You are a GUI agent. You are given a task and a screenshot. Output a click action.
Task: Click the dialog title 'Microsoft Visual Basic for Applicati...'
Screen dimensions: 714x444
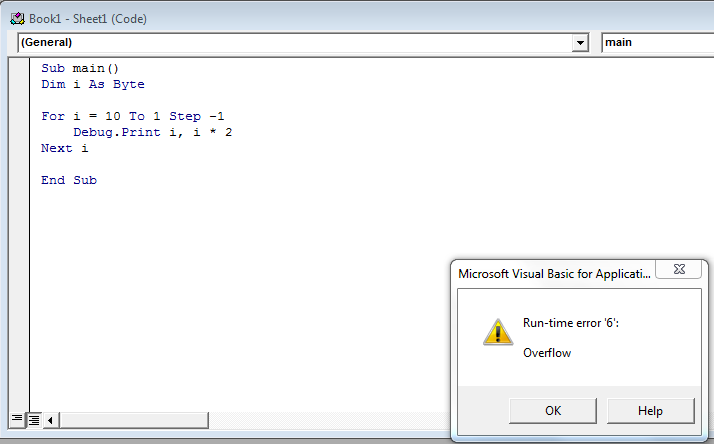coord(554,274)
